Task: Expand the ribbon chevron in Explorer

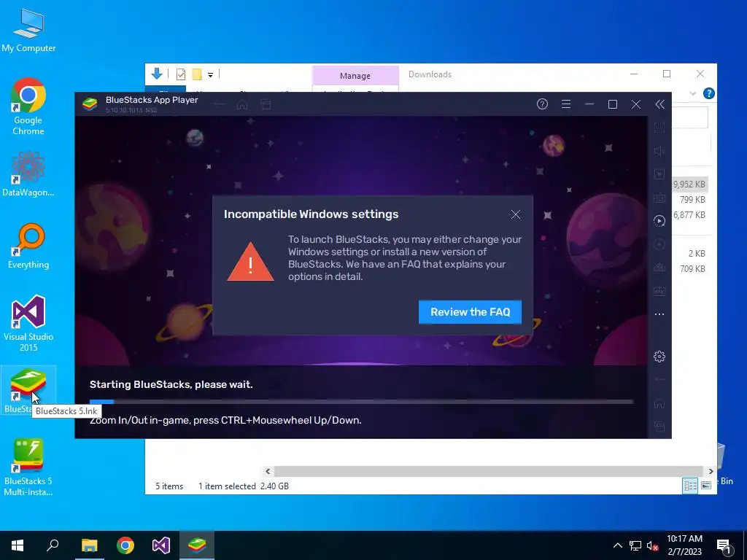Action: pyautogui.click(x=693, y=93)
